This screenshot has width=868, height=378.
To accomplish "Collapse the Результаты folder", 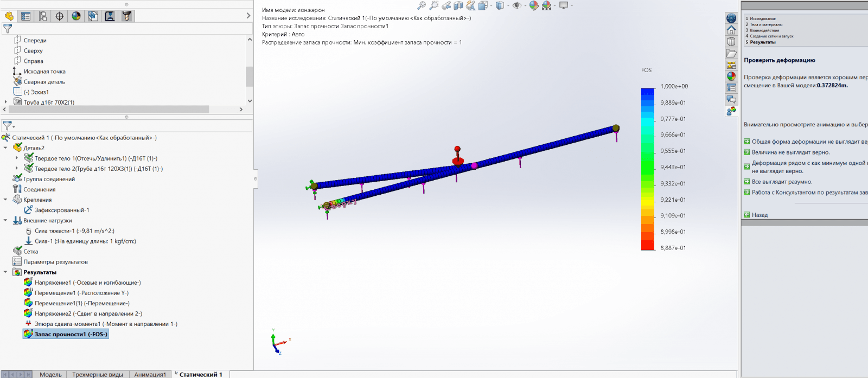I will (x=6, y=272).
